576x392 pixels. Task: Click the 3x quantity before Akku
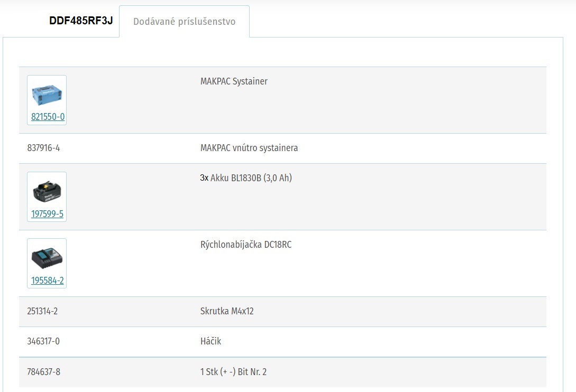(x=204, y=178)
